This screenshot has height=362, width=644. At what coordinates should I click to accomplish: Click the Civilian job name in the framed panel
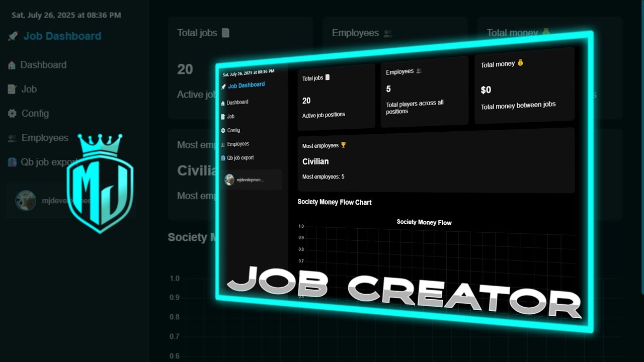[315, 161]
